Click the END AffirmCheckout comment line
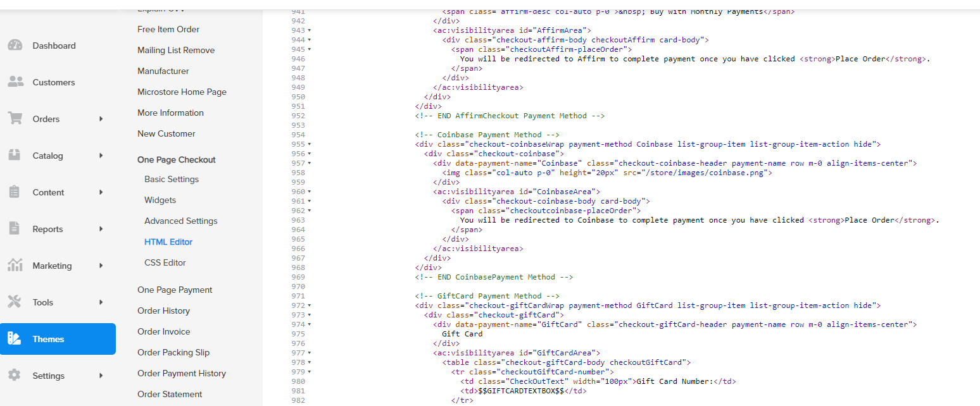980x406 pixels. coord(510,116)
